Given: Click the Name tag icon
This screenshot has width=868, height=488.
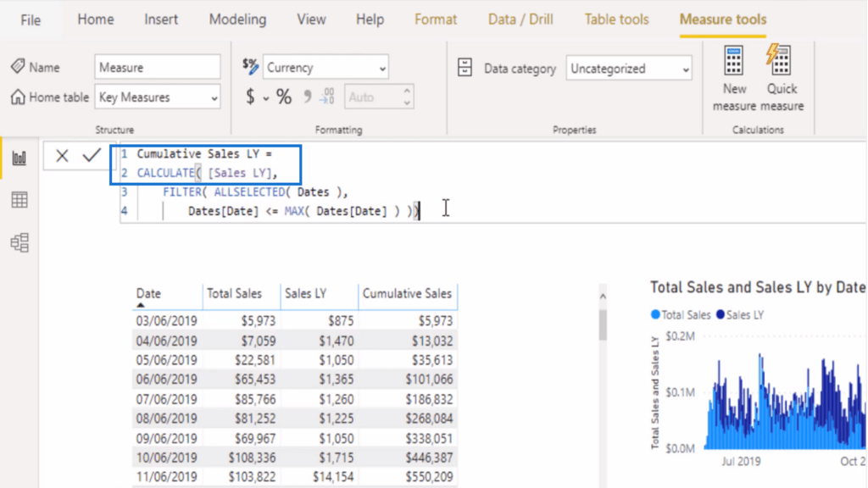Looking at the screenshot, I should point(18,66).
